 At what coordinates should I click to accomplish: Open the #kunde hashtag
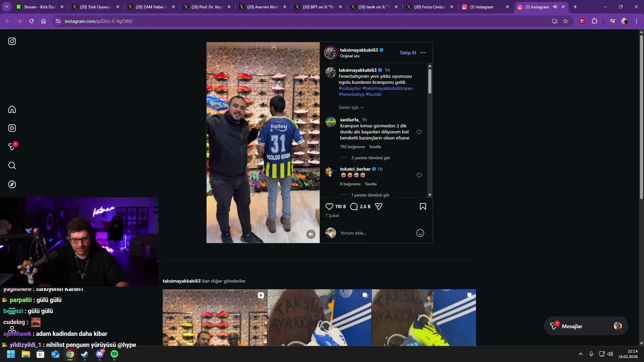(x=374, y=95)
